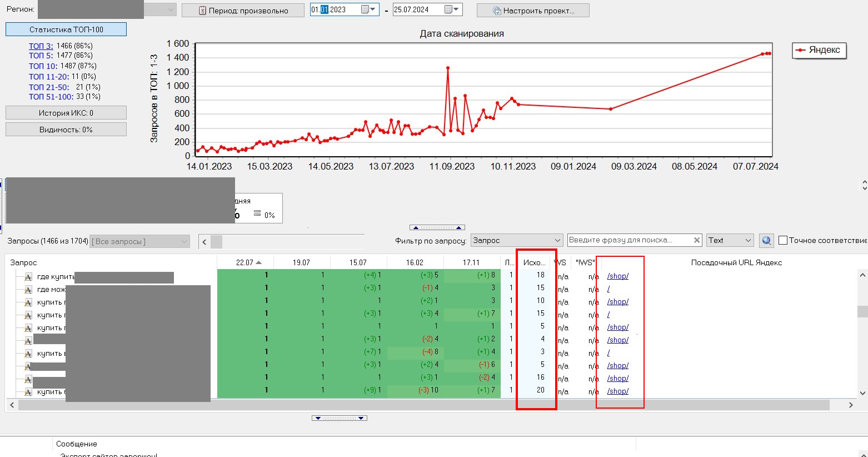Open the start date calendar picker
Image resolution: width=868 pixels, height=457 pixels.
pos(368,9)
